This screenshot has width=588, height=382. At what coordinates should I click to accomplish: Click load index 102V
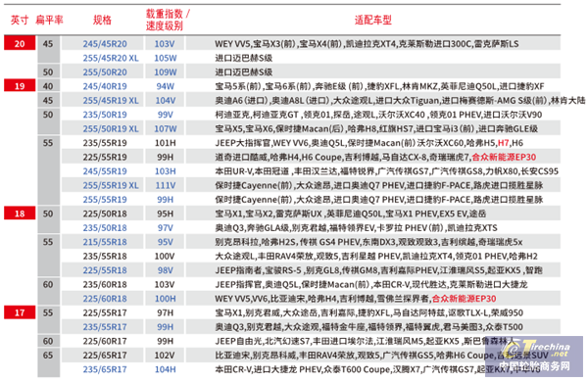click(x=165, y=355)
